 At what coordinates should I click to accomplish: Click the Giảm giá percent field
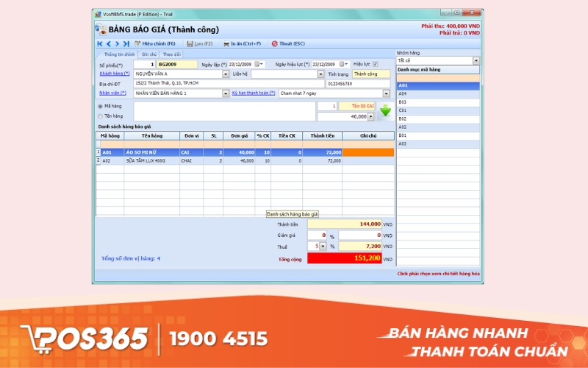pyautogui.click(x=317, y=236)
